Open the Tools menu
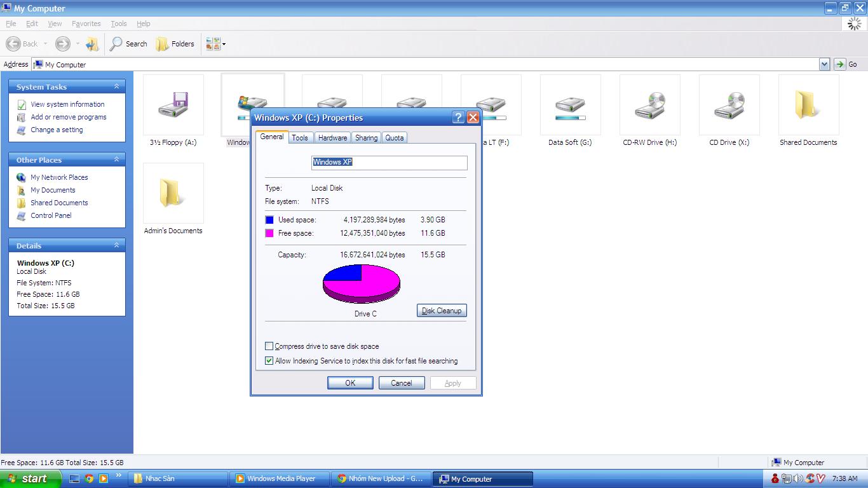 point(119,24)
